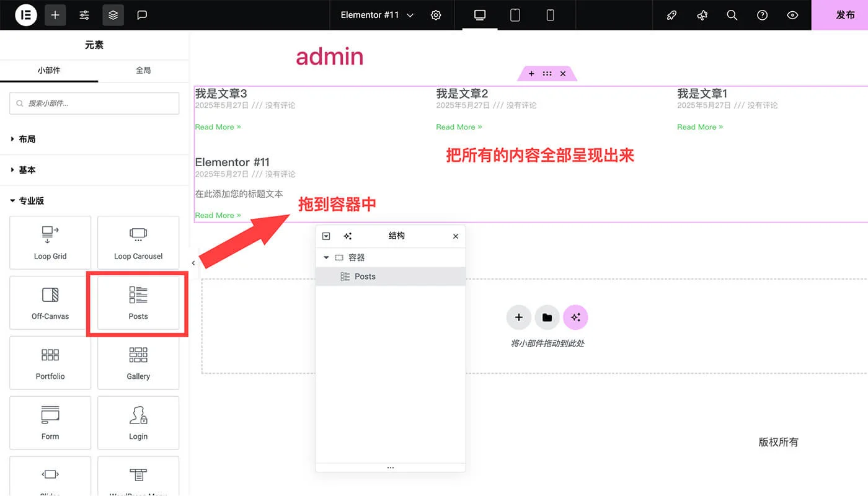Toggle the preview eye icon
868x496 pixels.
pyautogui.click(x=792, y=15)
